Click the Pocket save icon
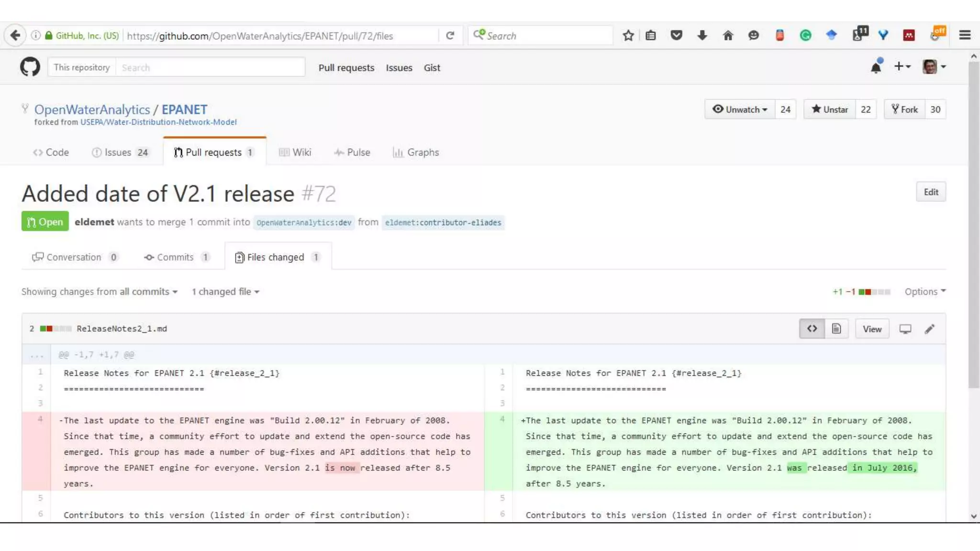 676,35
